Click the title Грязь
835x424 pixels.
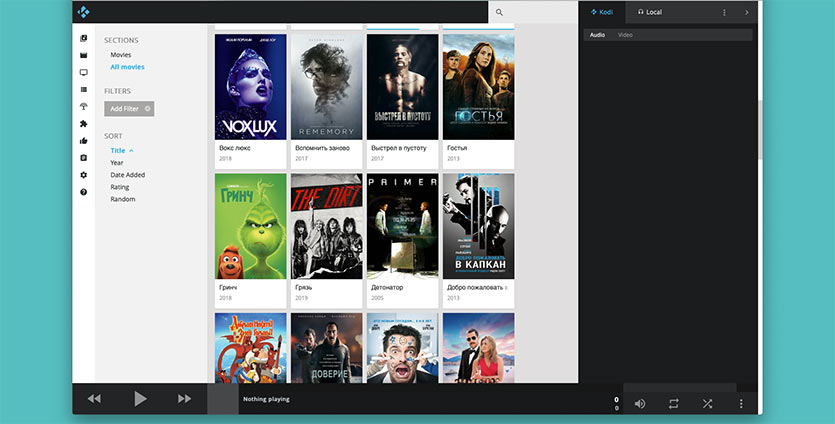(x=304, y=287)
